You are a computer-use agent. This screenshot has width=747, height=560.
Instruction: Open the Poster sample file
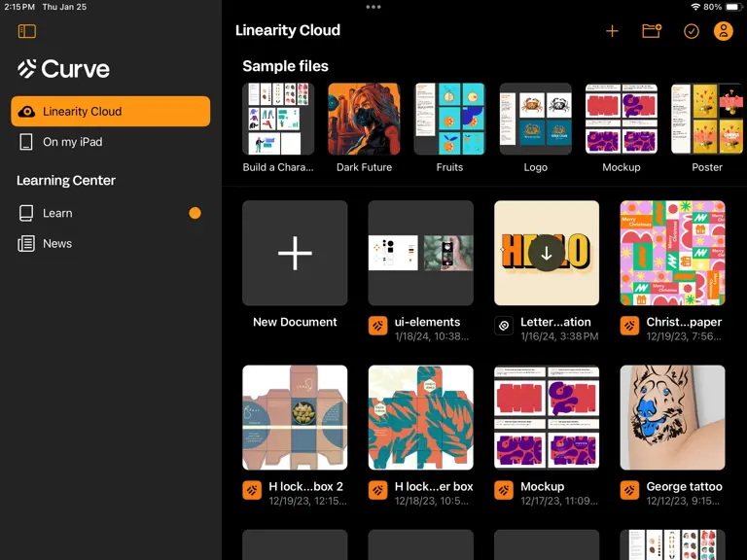[707, 119]
